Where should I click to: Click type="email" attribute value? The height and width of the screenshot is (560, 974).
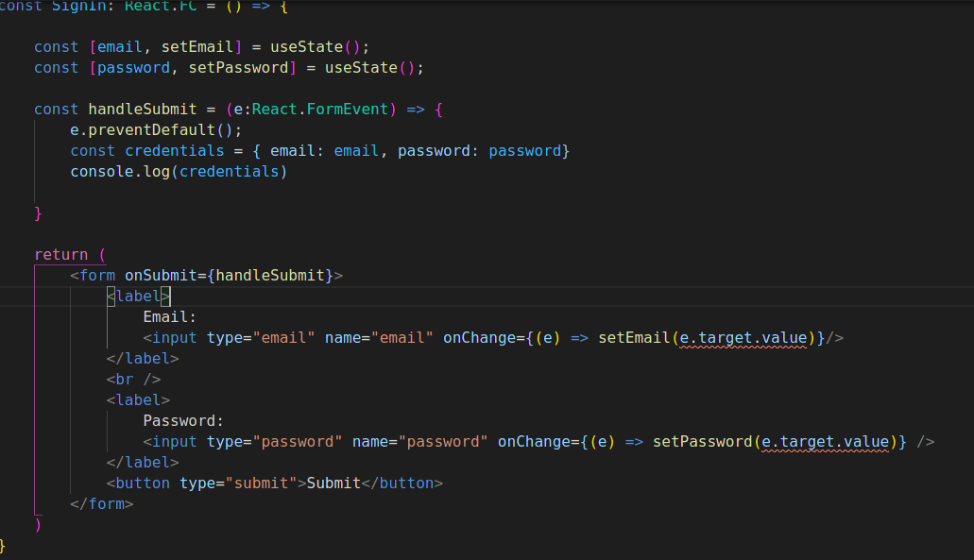tap(283, 338)
